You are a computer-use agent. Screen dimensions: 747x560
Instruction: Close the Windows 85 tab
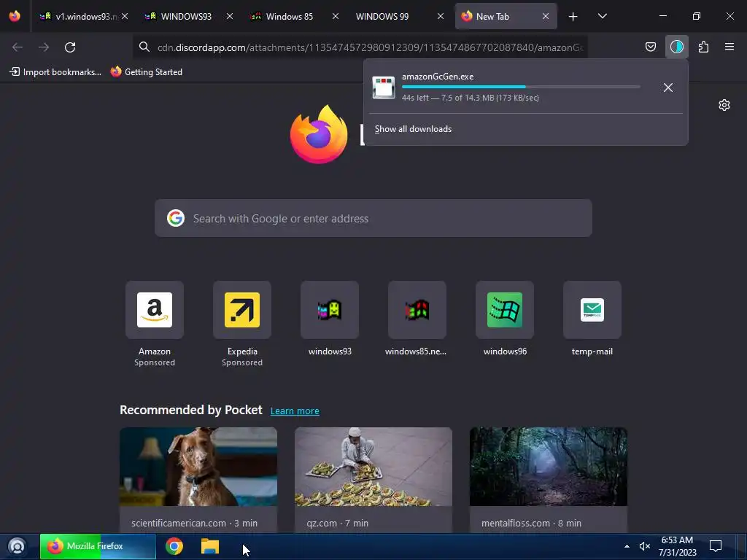pyautogui.click(x=336, y=16)
